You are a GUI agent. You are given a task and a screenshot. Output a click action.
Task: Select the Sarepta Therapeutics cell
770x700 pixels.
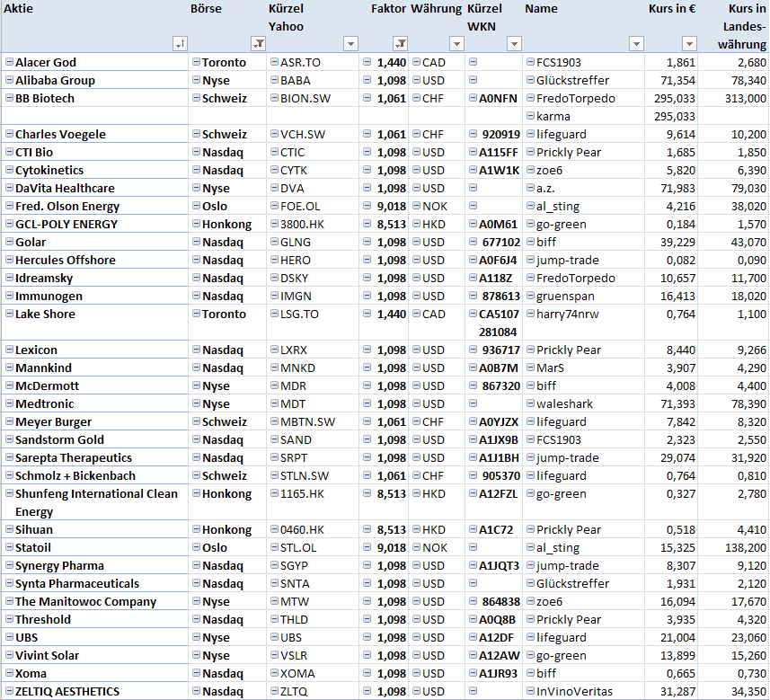74,457
